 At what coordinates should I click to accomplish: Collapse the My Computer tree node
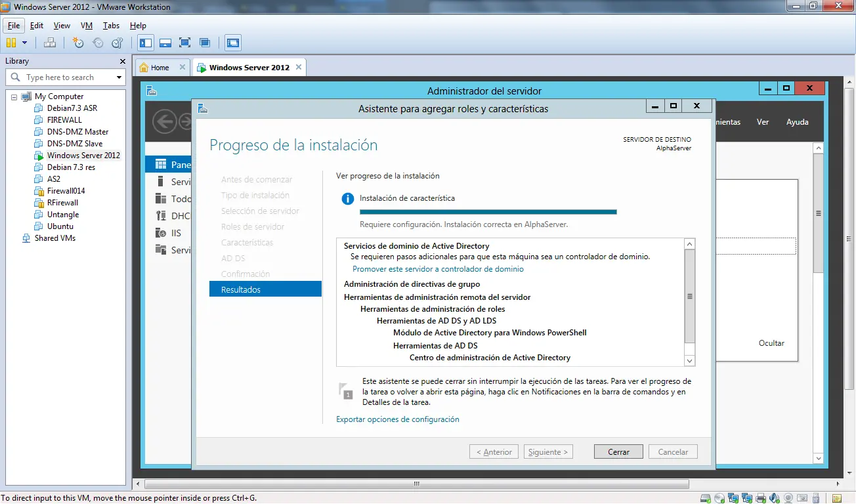pyautogui.click(x=14, y=96)
